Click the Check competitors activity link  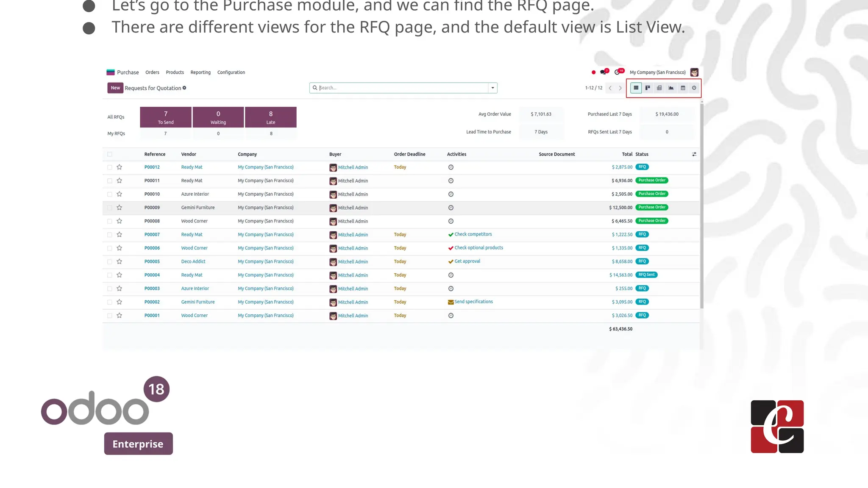coord(473,234)
